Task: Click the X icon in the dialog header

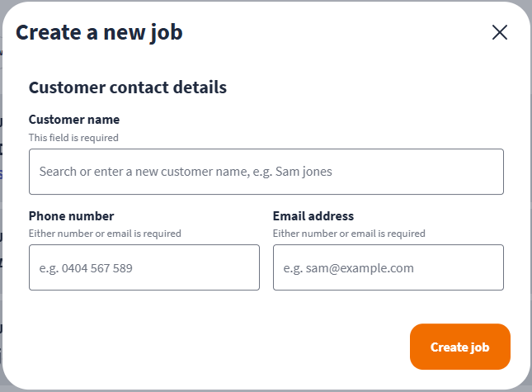Action: [499, 33]
